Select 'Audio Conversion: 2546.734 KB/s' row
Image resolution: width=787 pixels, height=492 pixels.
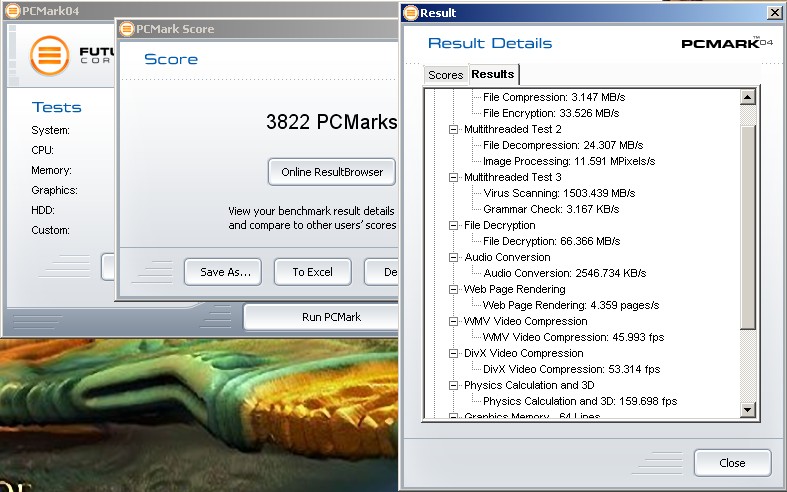pyautogui.click(x=565, y=274)
